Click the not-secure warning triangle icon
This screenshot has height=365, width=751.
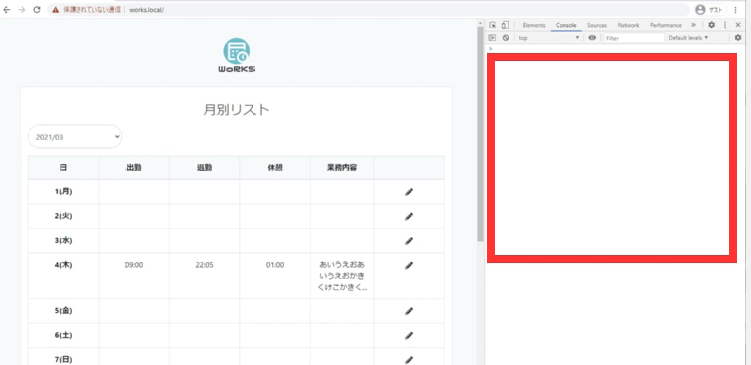pyautogui.click(x=56, y=10)
